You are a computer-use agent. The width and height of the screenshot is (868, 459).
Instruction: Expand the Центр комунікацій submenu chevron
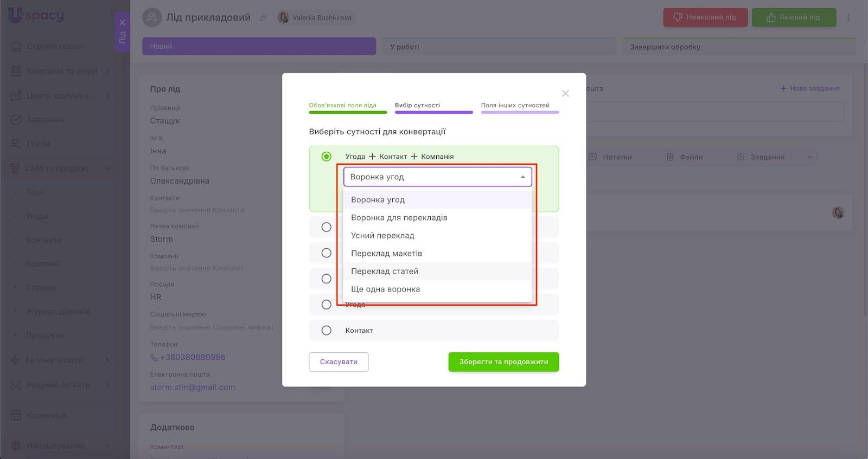[x=107, y=96]
